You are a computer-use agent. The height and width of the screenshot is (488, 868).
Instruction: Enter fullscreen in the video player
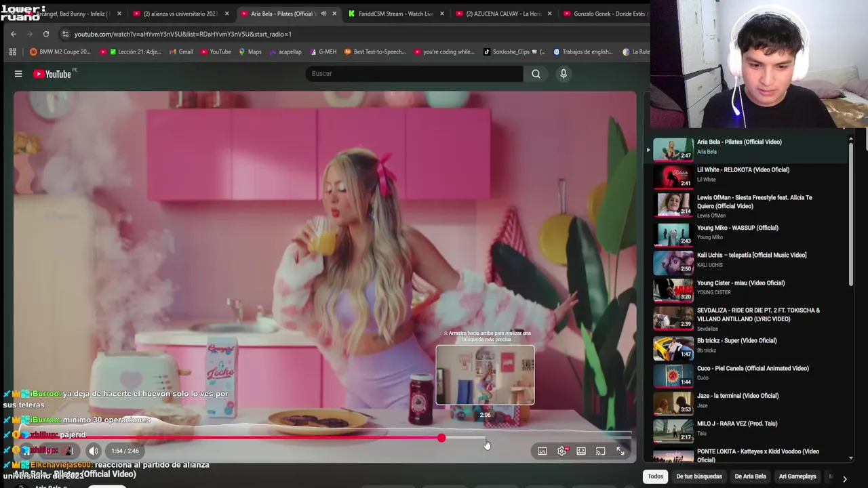620,451
